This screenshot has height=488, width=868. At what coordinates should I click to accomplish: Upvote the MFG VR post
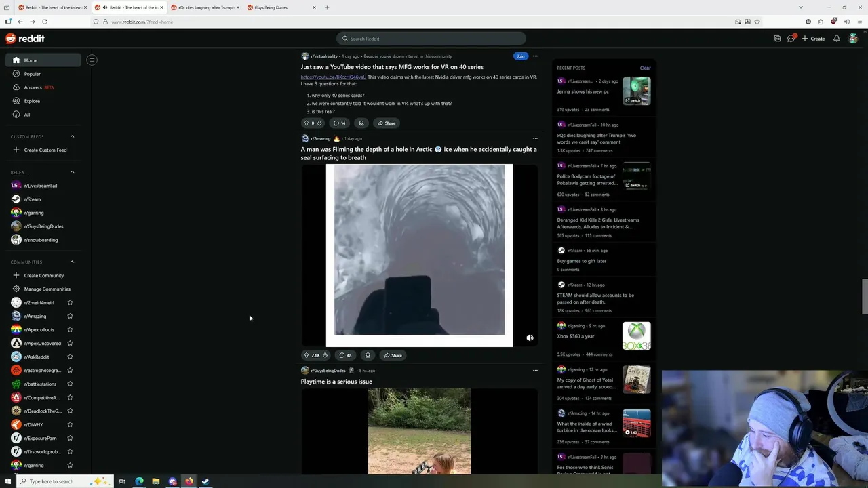pyautogui.click(x=306, y=123)
